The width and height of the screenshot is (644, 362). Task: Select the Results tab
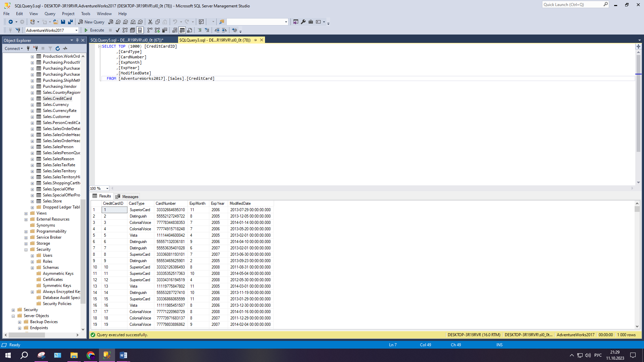coord(102,196)
